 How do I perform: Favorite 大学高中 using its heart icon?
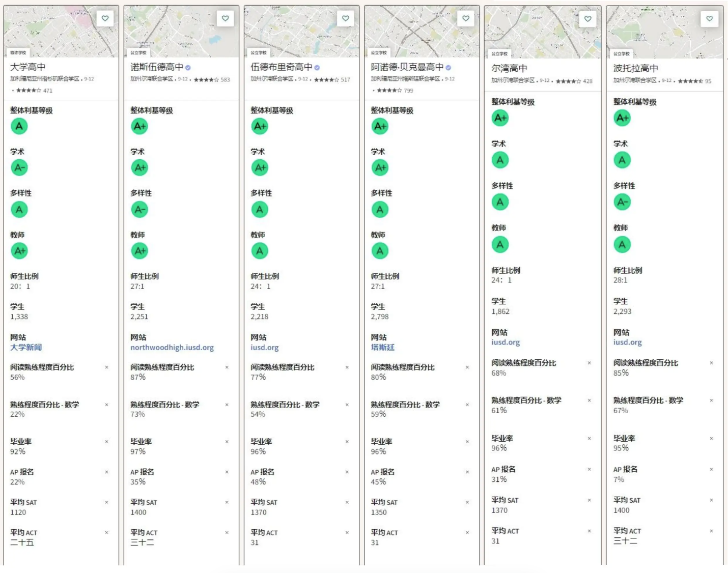click(105, 18)
